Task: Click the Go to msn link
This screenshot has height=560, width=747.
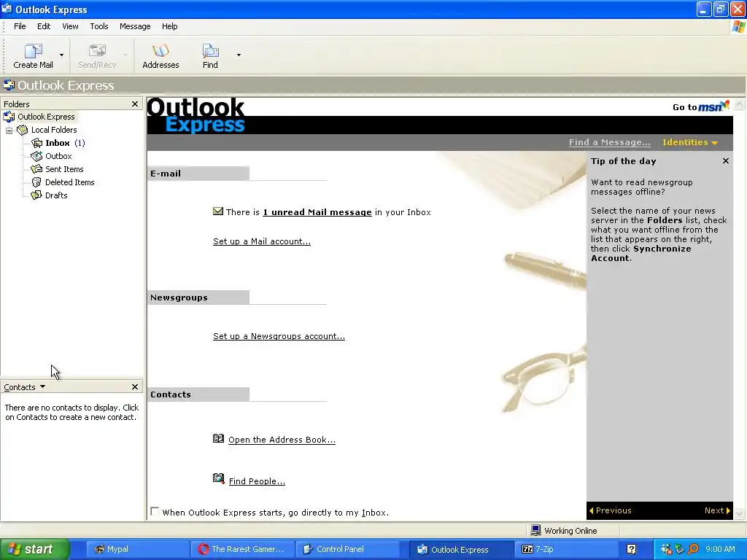Action: [700, 106]
